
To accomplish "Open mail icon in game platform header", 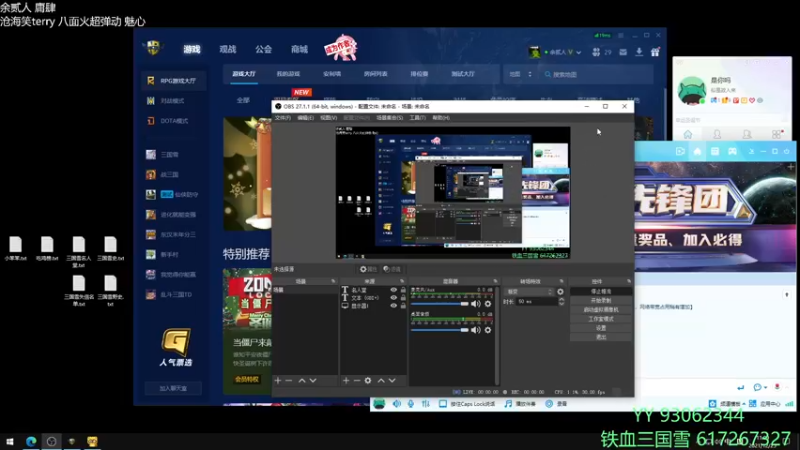I will coord(623,52).
